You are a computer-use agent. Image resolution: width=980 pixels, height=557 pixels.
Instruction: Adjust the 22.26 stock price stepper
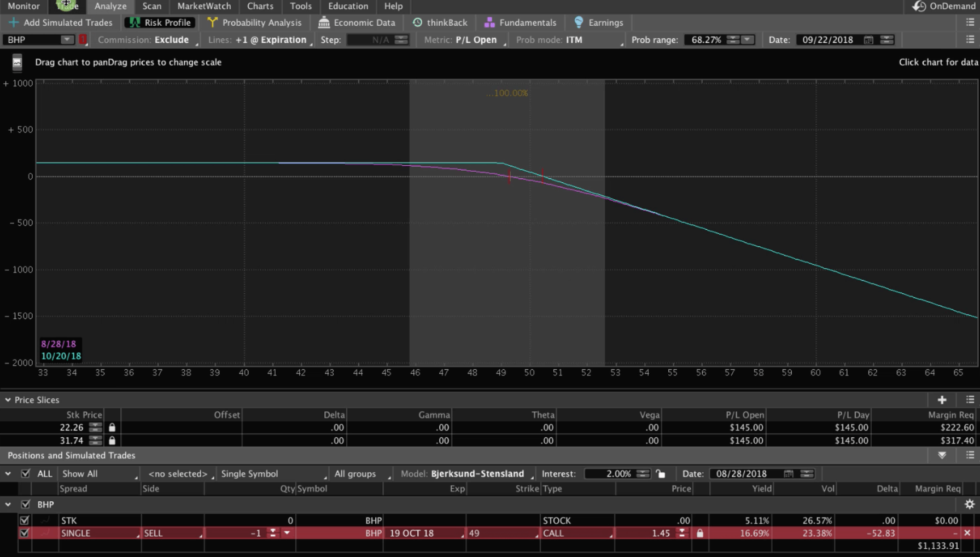click(95, 427)
